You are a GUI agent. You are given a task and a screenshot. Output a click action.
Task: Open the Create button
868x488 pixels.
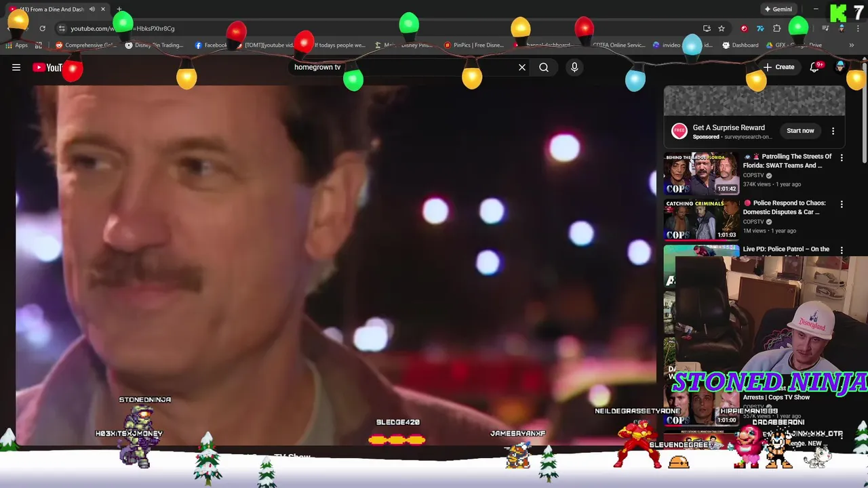coord(778,67)
